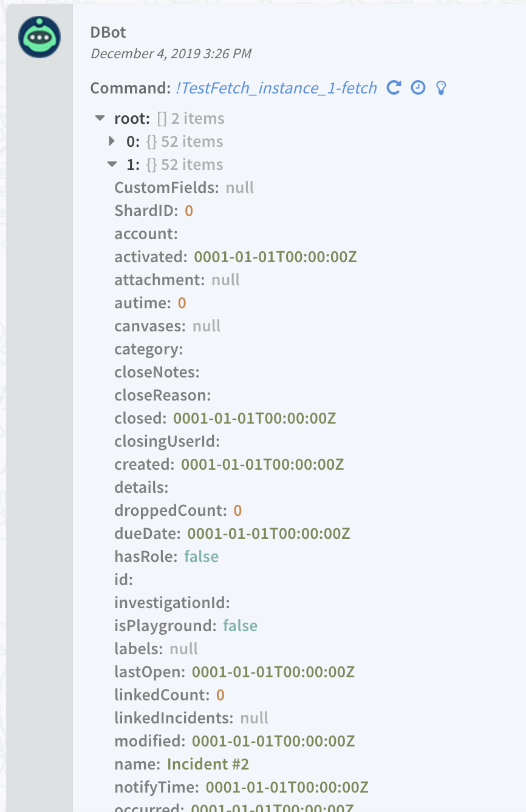Open the !TestFetch_instance_1-fetch command link
526x812 pixels.
click(x=276, y=89)
